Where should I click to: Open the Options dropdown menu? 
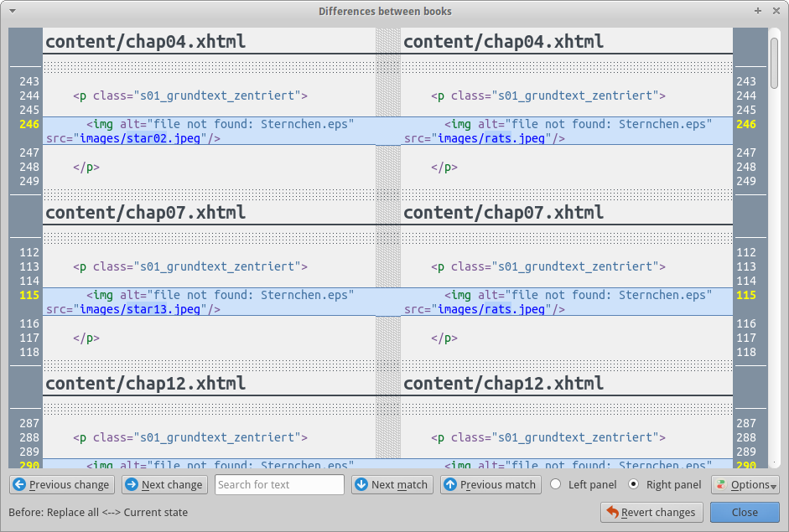pos(745,484)
